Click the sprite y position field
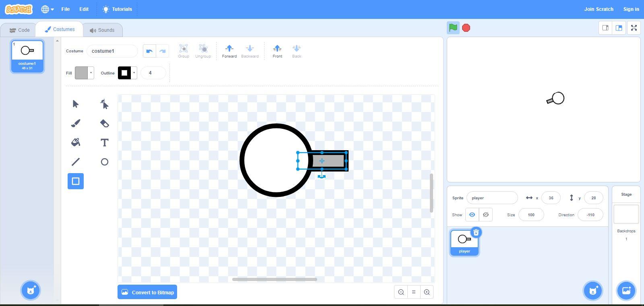Screen dimensions: 644x306 click(593, 198)
